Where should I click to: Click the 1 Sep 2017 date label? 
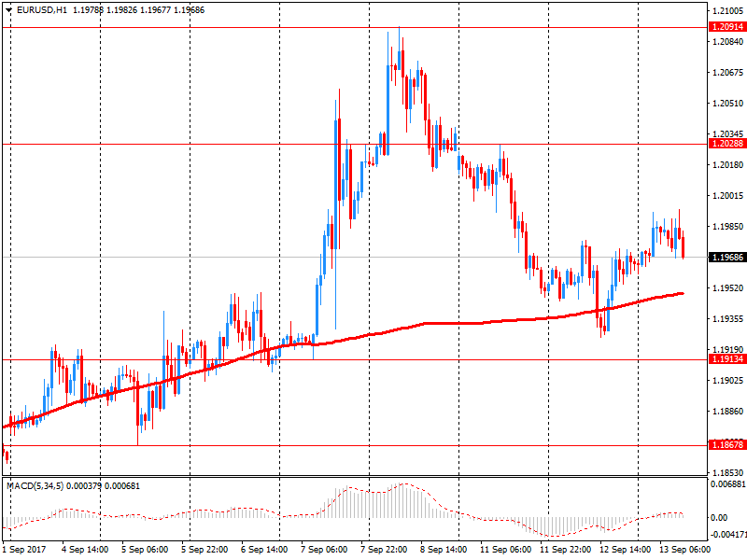[24, 550]
